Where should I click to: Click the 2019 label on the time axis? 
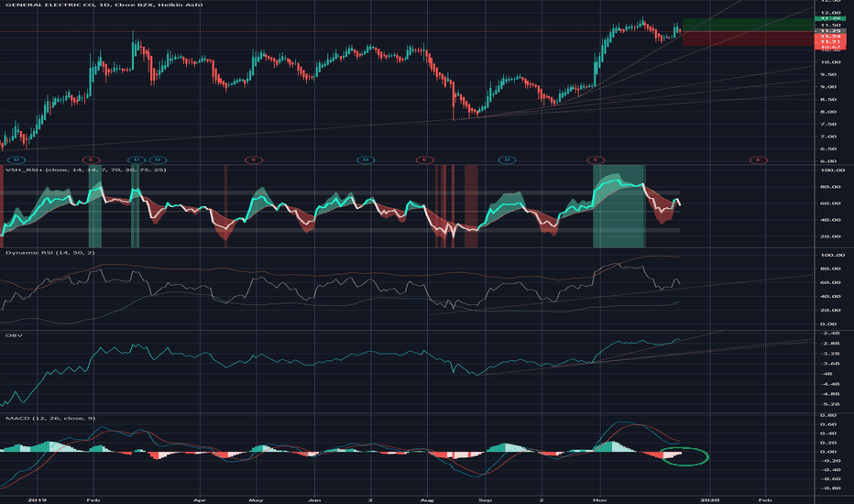(37, 499)
